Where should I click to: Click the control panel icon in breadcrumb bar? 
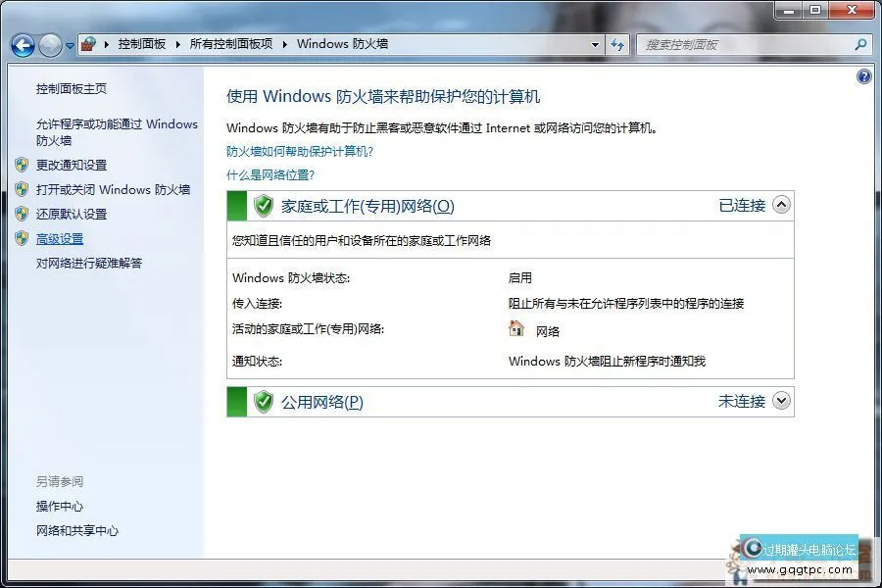[86, 44]
